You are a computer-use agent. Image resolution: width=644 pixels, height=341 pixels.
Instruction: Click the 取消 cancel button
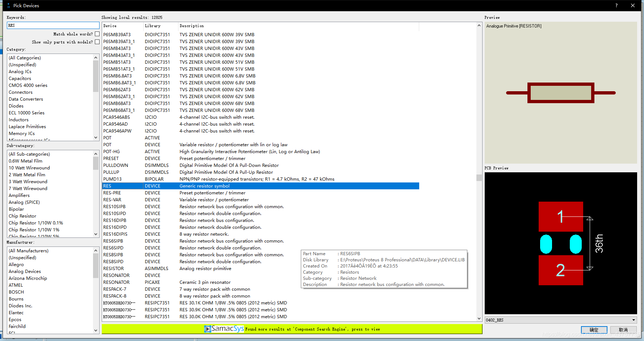(623, 330)
